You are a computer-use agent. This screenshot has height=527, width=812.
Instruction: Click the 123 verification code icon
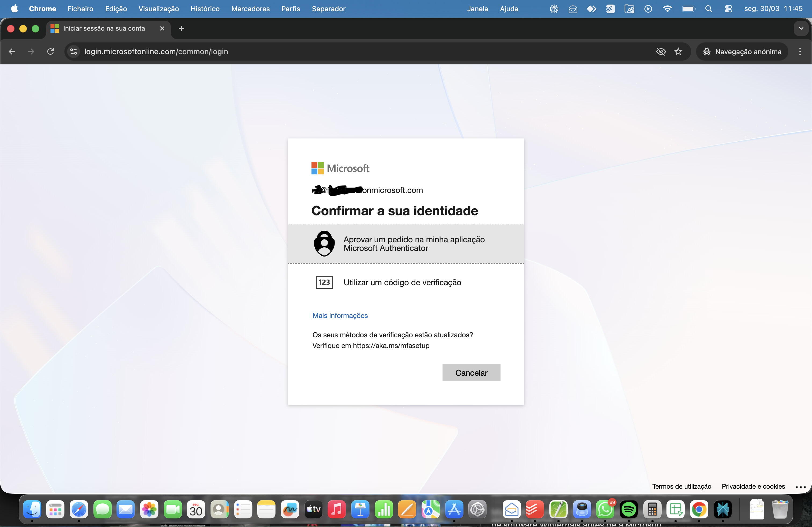coord(324,282)
